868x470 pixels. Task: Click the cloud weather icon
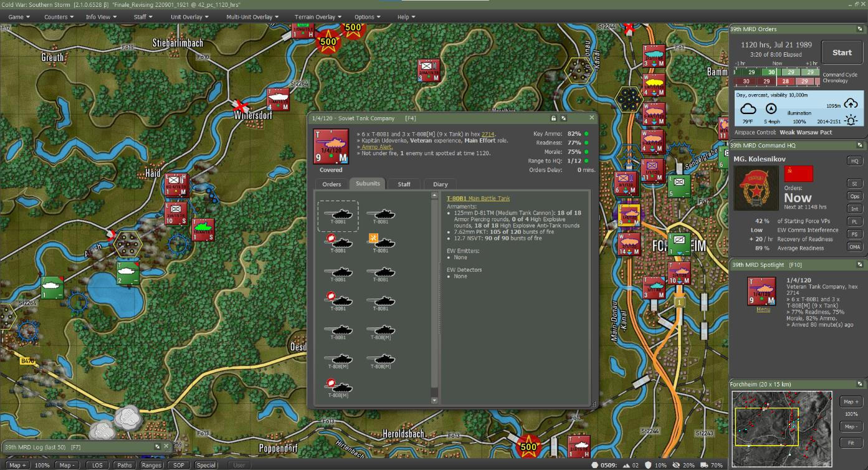pos(748,108)
